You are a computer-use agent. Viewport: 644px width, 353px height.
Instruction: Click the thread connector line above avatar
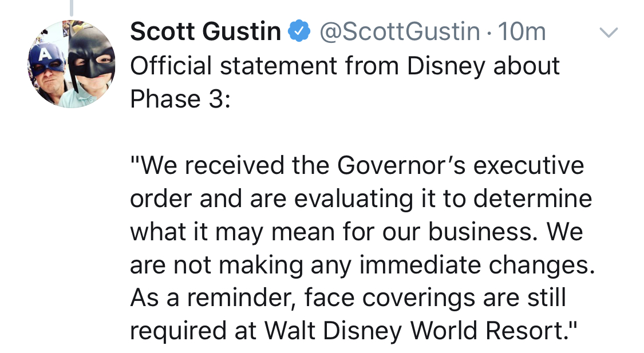[72, 7]
